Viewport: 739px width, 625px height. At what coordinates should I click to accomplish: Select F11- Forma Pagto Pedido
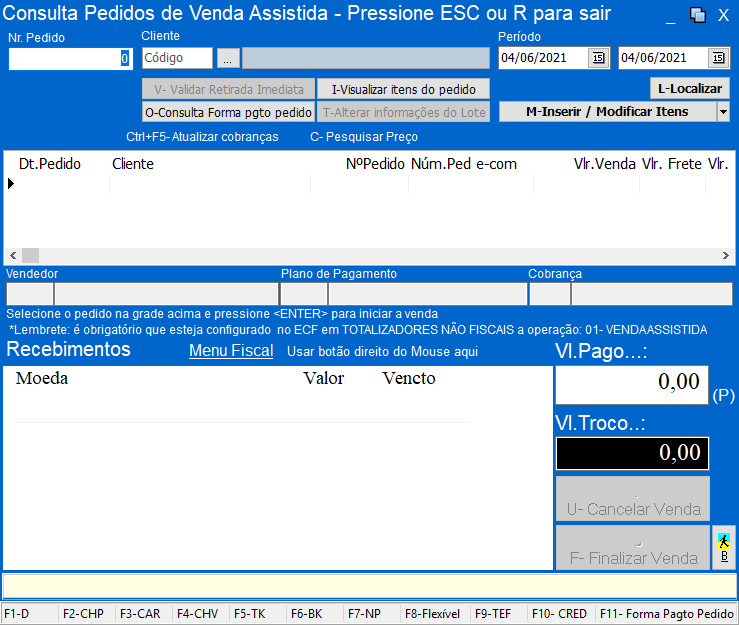tap(666, 613)
